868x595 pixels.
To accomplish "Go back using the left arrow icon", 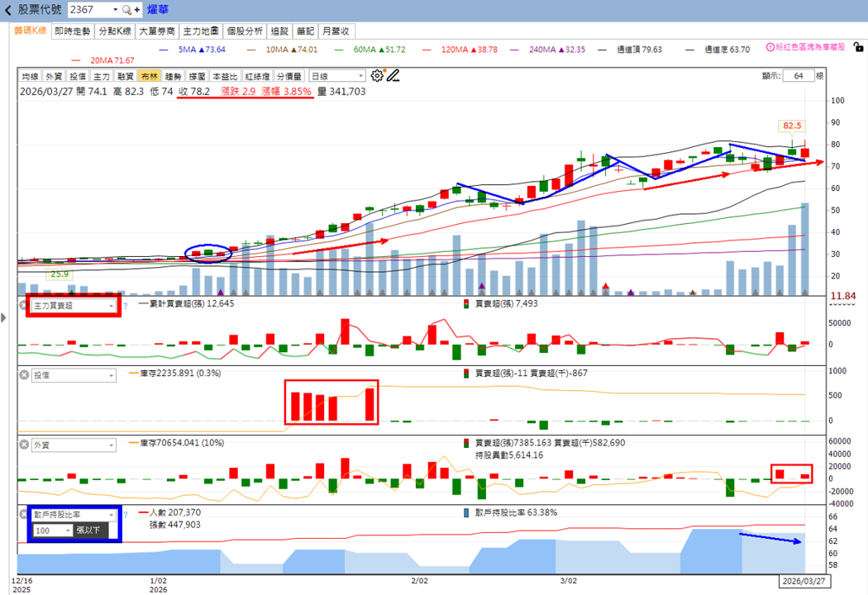I will (x=7, y=10).
